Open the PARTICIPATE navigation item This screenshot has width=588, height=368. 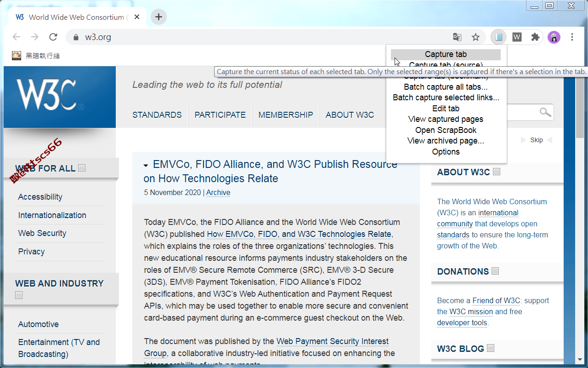(x=220, y=115)
